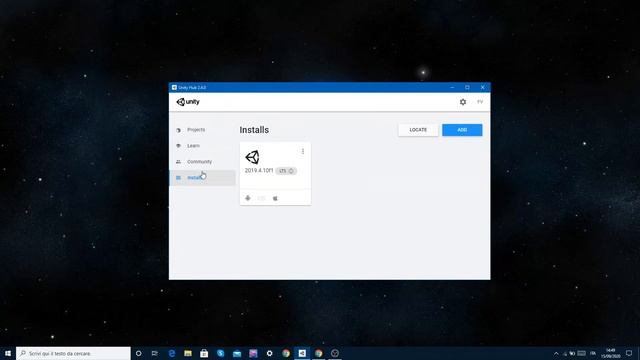Open the Community section in sidebar

tap(199, 162)
